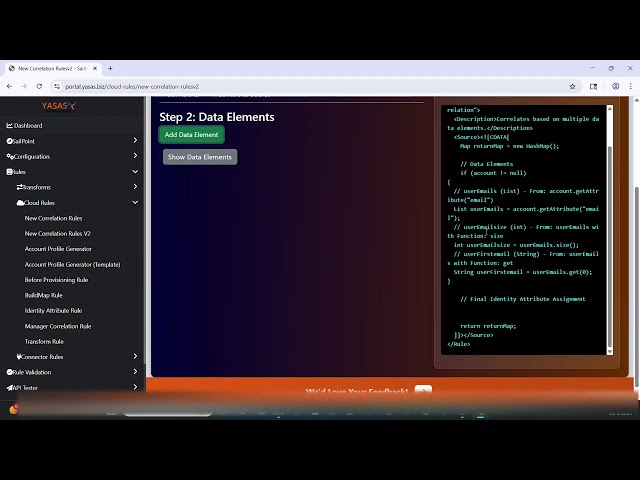Click 'return returnMap;' code line
This screenshot has height=480, width=640.
[x=488, y=326]
